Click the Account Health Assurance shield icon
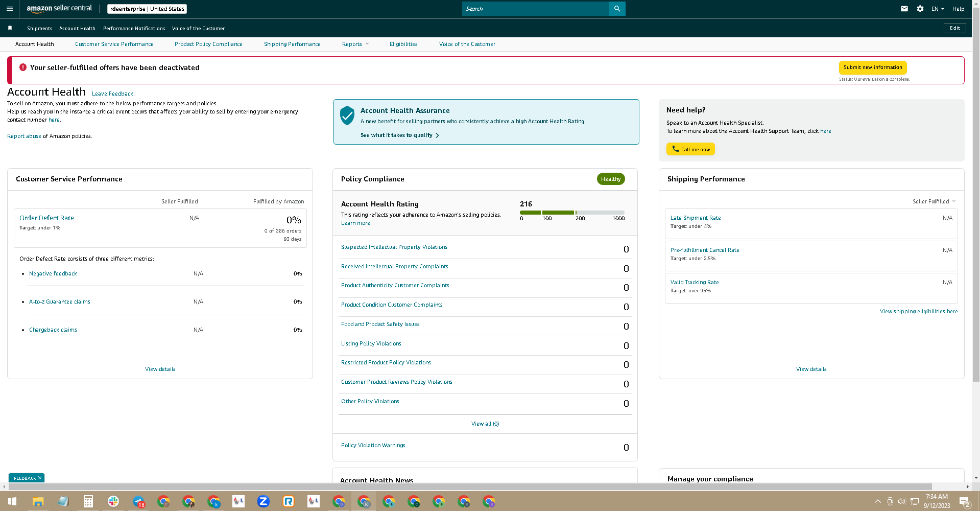This screenshot has height=511, width=980. (347, 115)
